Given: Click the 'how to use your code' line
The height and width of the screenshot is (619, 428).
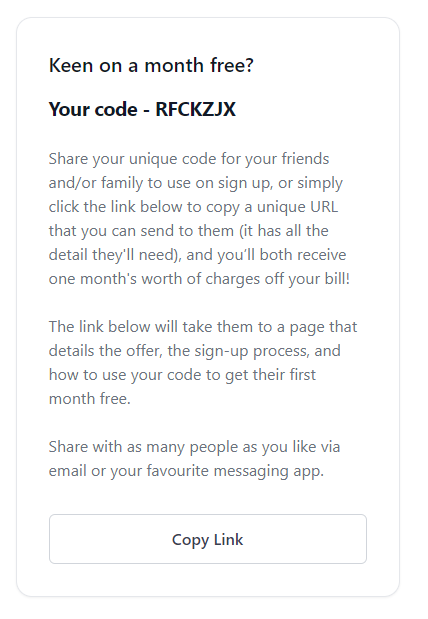Looking at the screenshot, I should [x=182, y=375].
